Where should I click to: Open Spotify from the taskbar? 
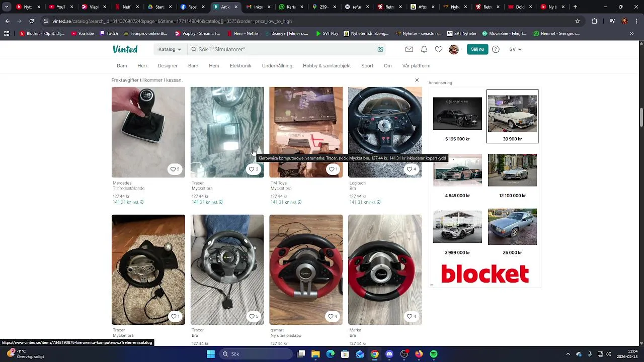coord(434,354)
